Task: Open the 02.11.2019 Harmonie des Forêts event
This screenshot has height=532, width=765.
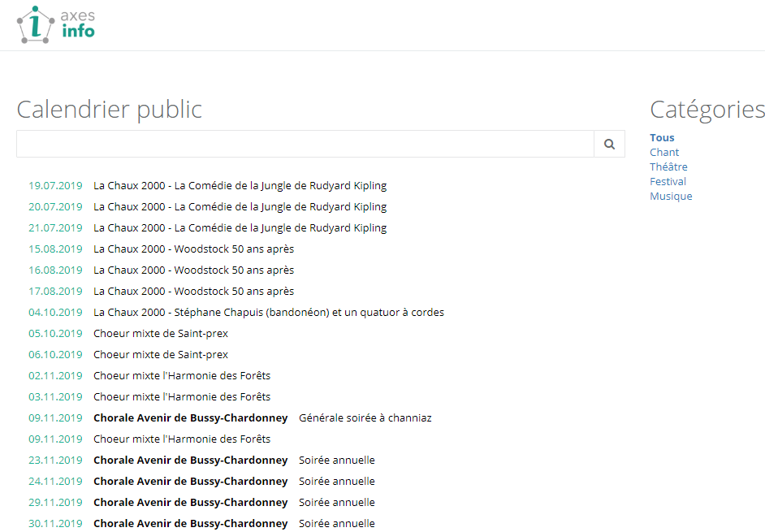Action: [181, 376]
